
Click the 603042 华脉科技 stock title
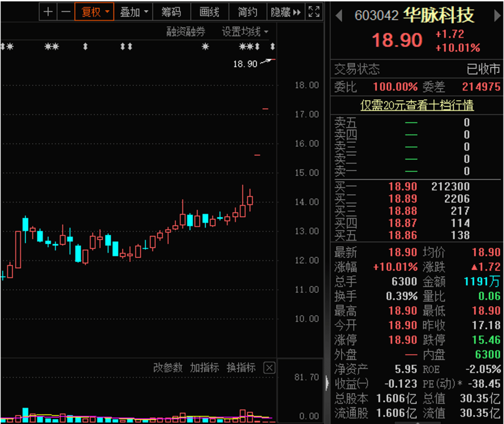[x=414, y=15]
